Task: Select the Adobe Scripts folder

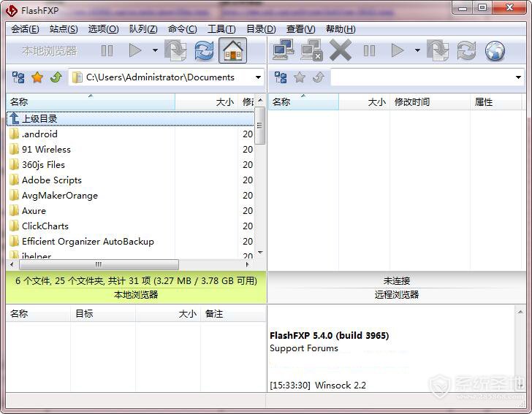Action: 130,180
